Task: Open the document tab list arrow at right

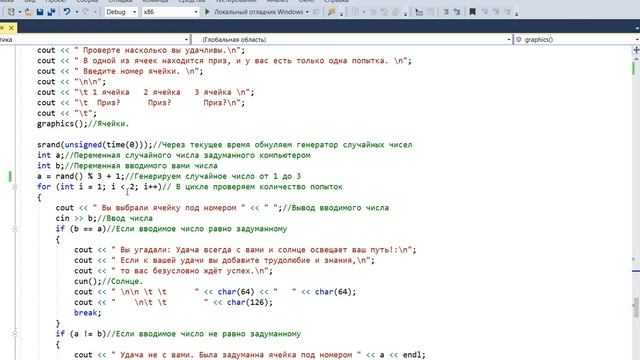Action: (637, 28)
